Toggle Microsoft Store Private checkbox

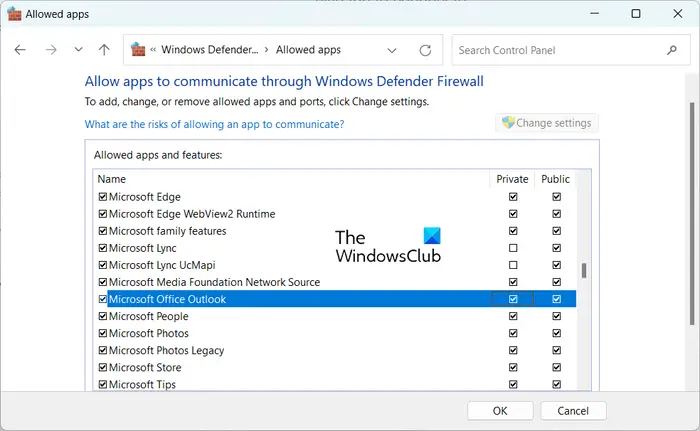point(513,367)
